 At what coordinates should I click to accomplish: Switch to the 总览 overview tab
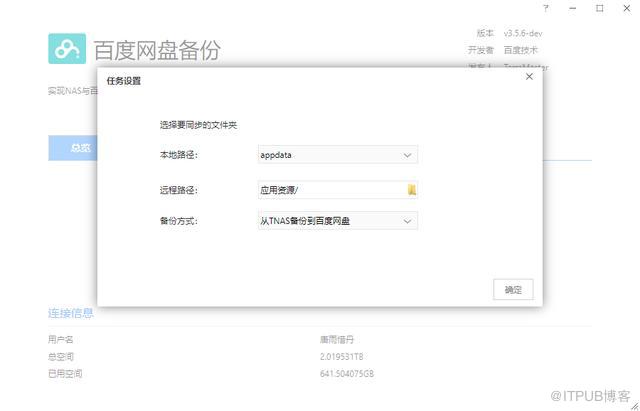(73, 148)
